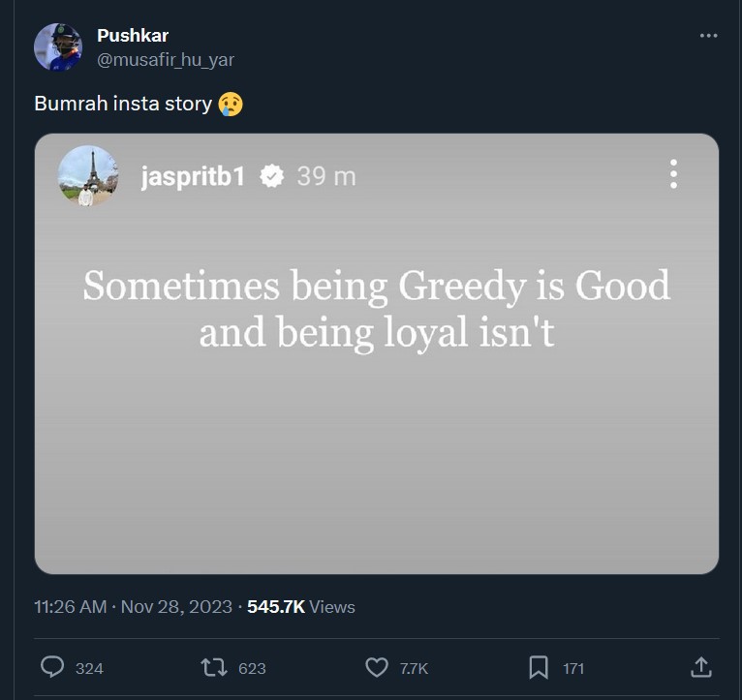Open reply to Pushkar's tweet
742x700 pixels.
tap(52, 667)
